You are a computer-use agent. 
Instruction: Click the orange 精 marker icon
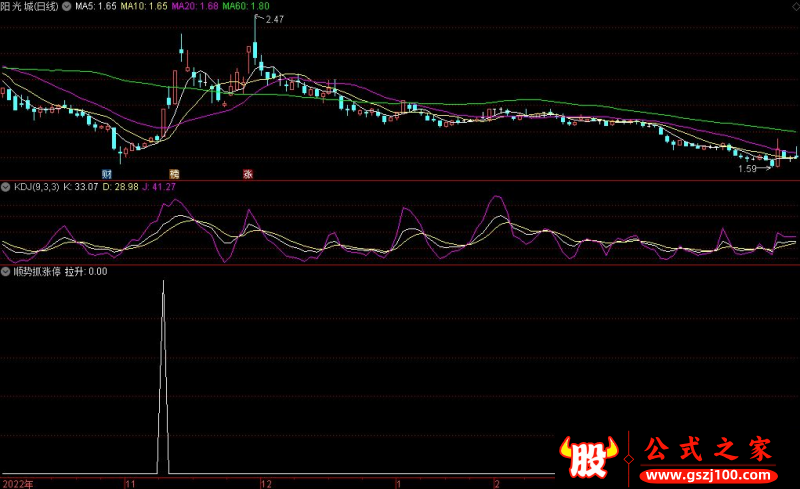tap(175, 173)
